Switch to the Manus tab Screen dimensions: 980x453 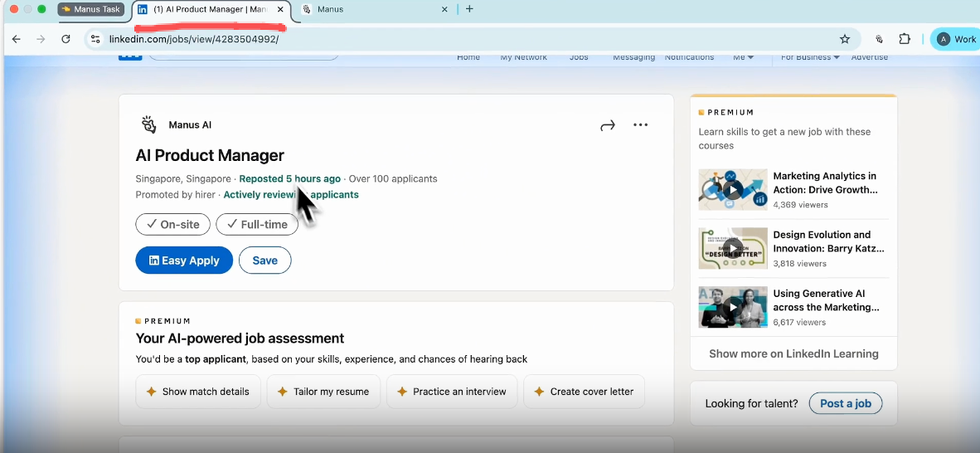click(330, 9)
